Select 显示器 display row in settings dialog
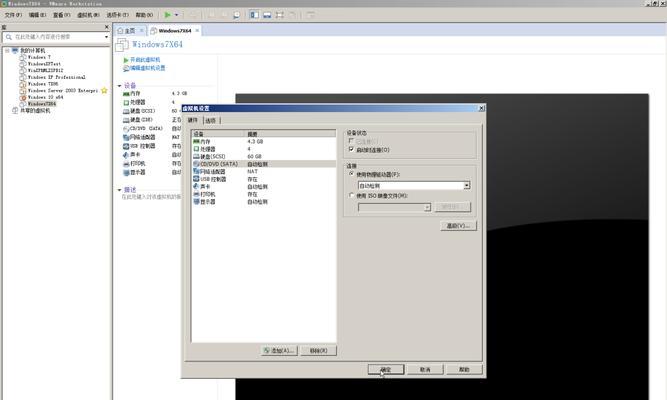Screen dimensions: 667x400 [263, 202]
